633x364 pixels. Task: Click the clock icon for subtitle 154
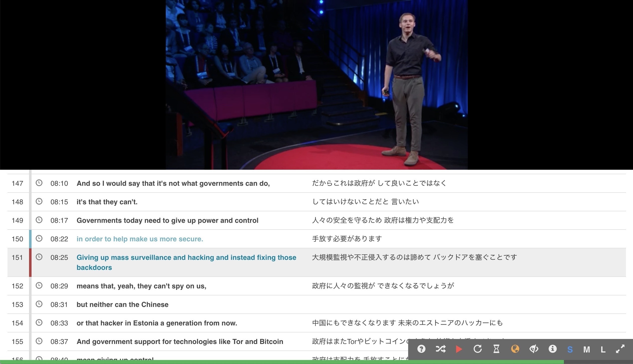click(x=39, y=323)
